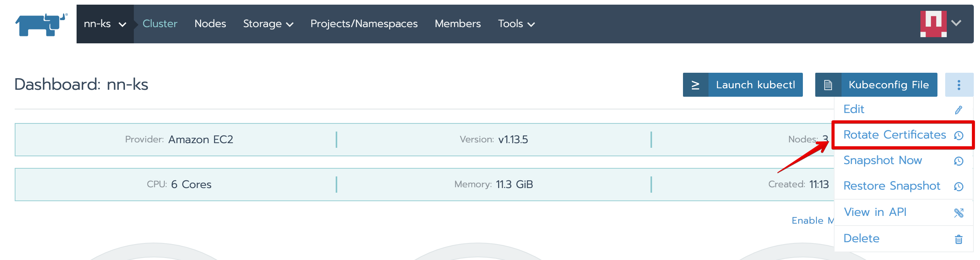
Task: Click the Kubeconfig File document icon
Action: [828, 85]
